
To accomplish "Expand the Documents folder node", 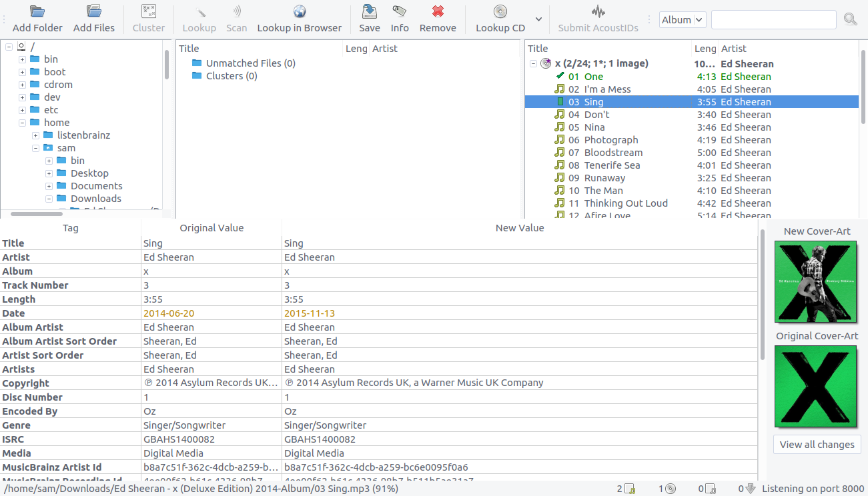I will point(49,186).
